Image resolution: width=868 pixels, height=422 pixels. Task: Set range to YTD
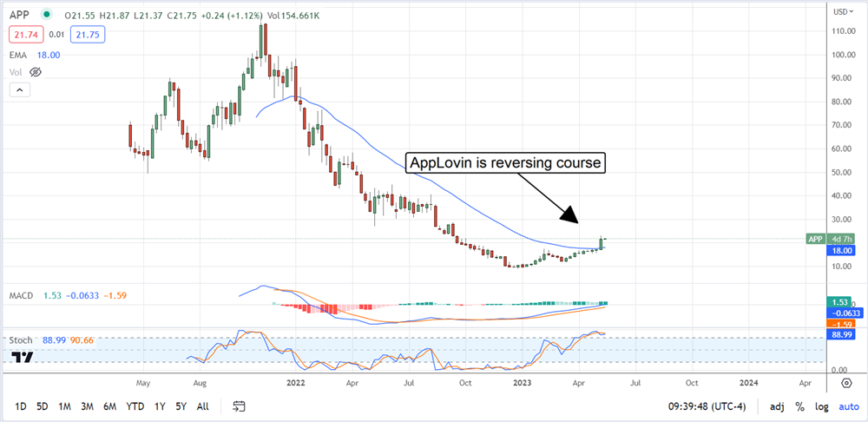coord(135,406)
